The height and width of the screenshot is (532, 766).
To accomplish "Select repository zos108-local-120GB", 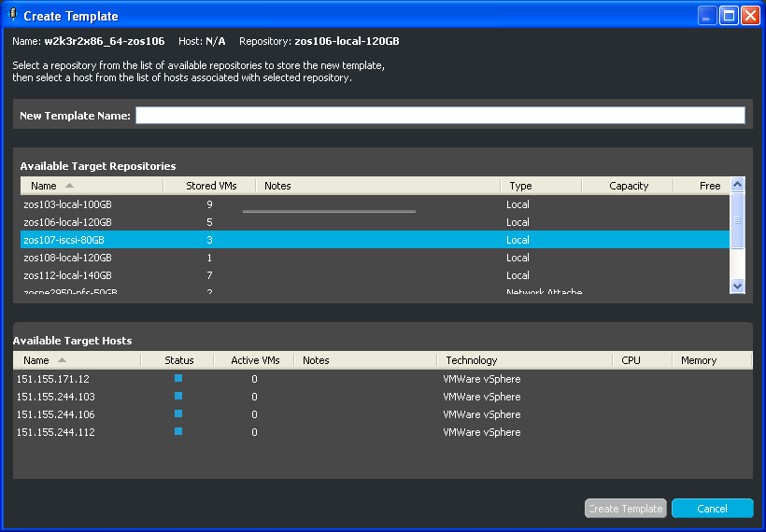I will (x=376, y=258).
